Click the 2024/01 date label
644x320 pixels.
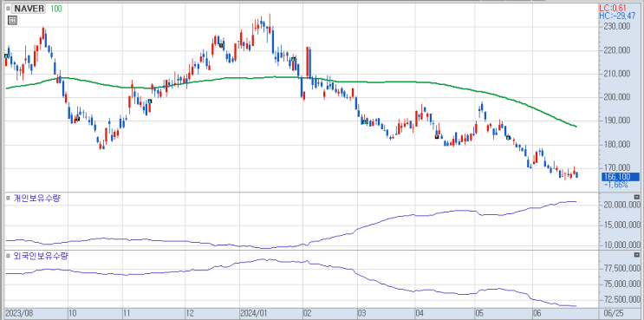tap(255, 312)
